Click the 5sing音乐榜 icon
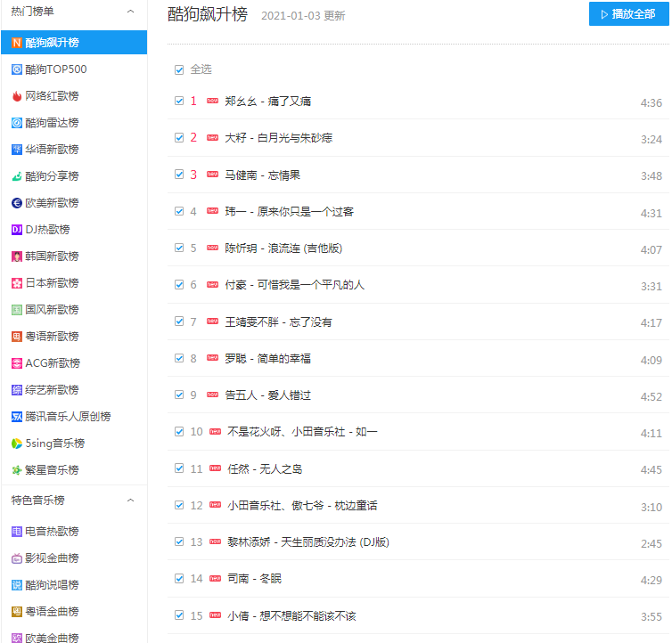 [x=16, y=444]
